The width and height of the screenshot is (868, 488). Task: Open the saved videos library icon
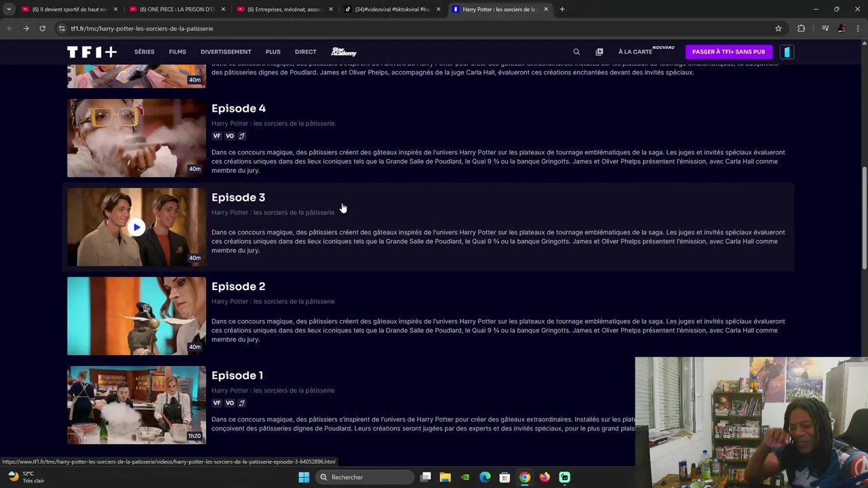pos(599,52)
